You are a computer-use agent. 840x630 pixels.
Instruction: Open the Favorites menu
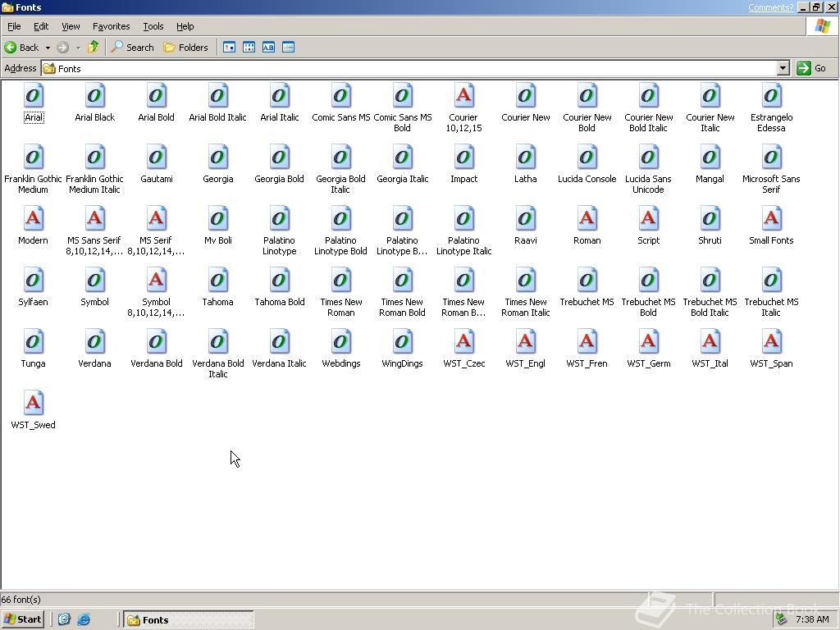coord(111,26)
